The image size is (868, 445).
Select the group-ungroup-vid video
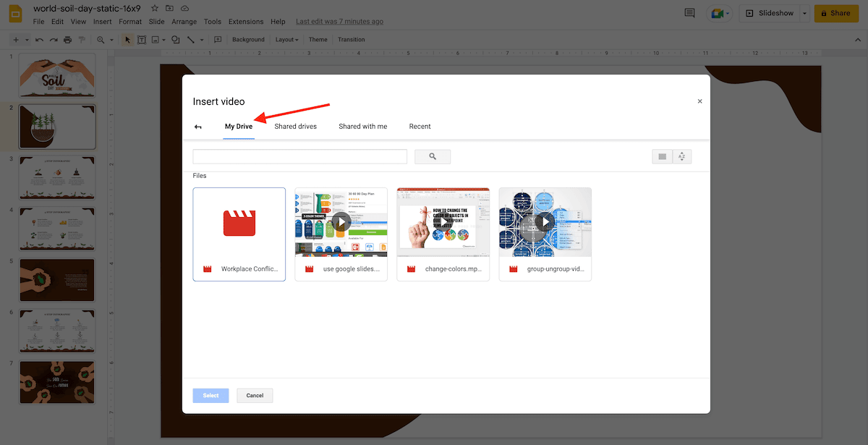click(545, 234)
